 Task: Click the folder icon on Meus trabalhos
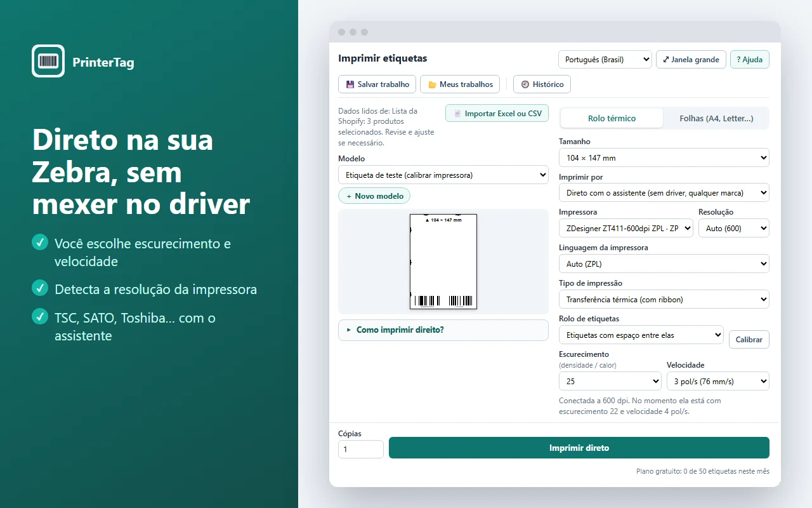(x=432, y=84)
